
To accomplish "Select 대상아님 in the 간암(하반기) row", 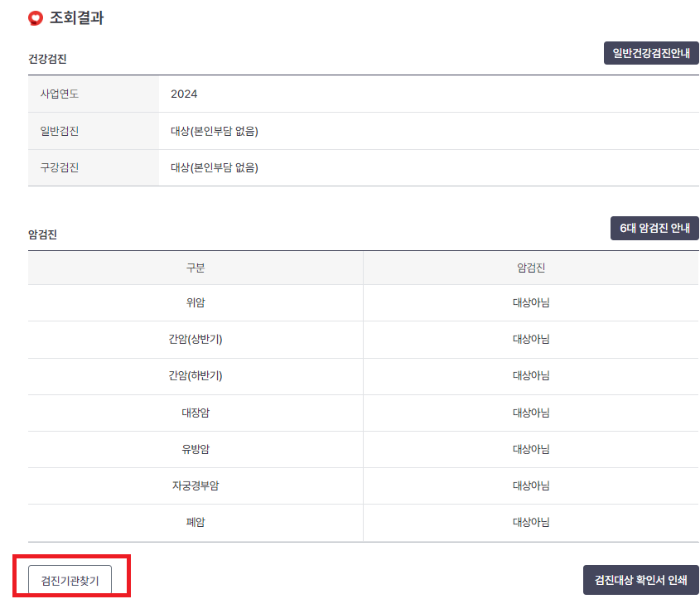I will (531, 376).
